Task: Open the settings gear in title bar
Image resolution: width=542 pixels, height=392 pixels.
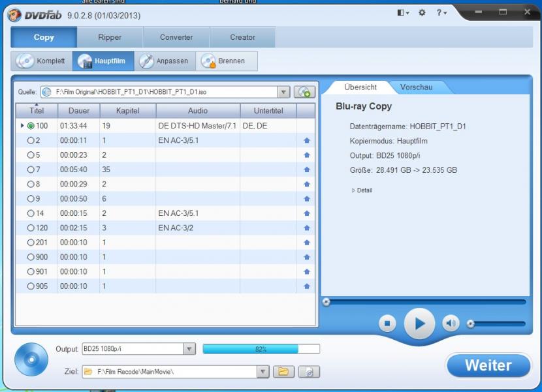Action: click(422, 13)
